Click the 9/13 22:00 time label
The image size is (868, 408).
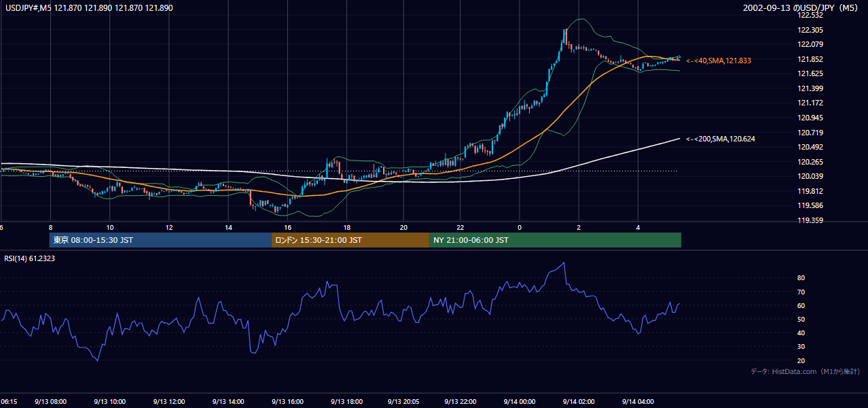(x=460, y=401)
